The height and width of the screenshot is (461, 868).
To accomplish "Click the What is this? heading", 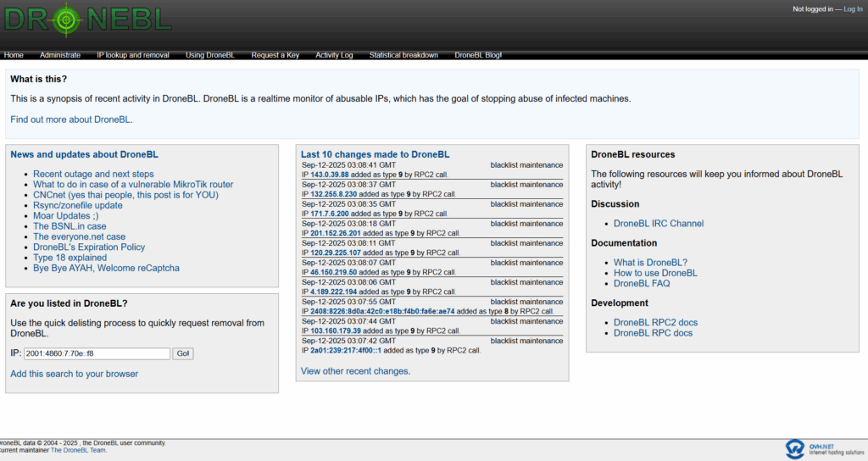I will (38, 79).
